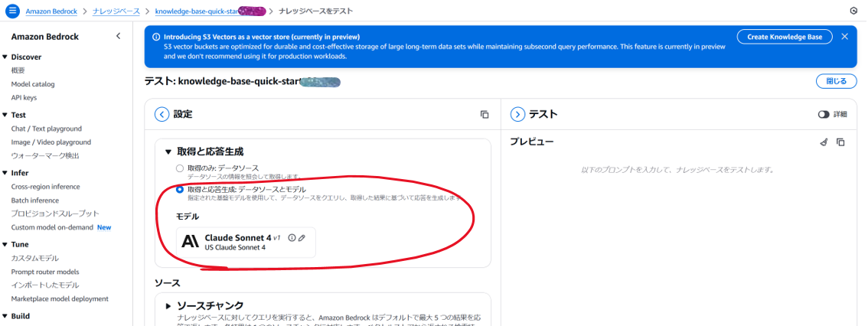Copy the プレビュー content icon
This screenshot has height=326, width=868.
[x=840, y=142]
